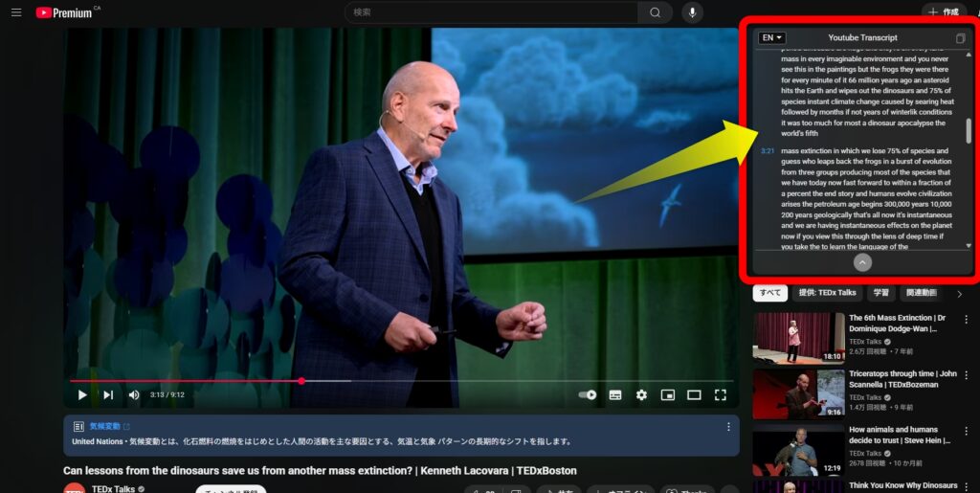Click the transcript scrollbar down arrow

[969, 246]
